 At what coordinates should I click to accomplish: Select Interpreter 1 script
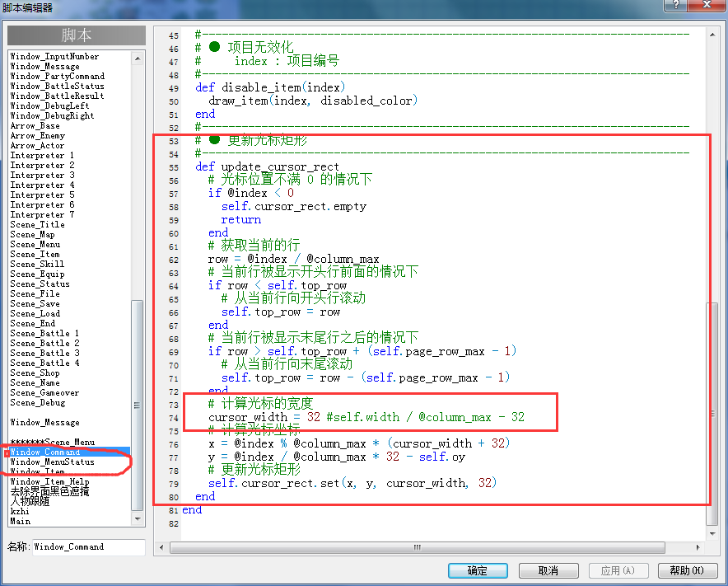(x=42, y=155)
